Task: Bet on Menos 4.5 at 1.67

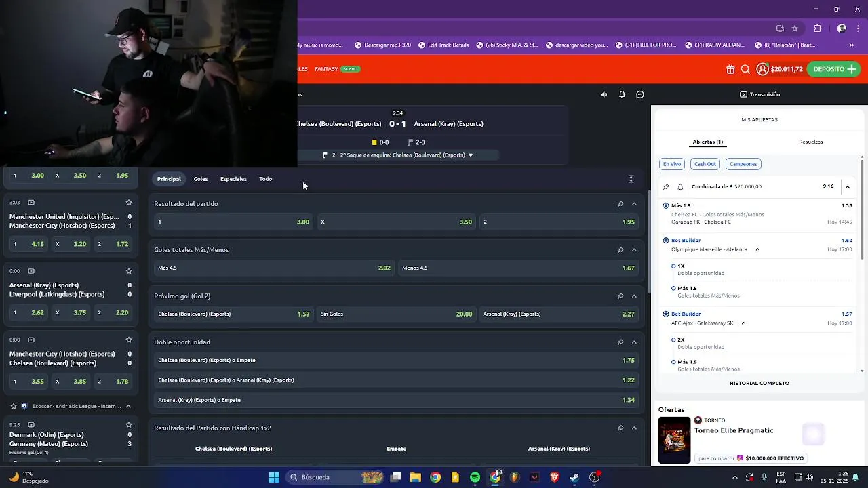Action: 518,268
